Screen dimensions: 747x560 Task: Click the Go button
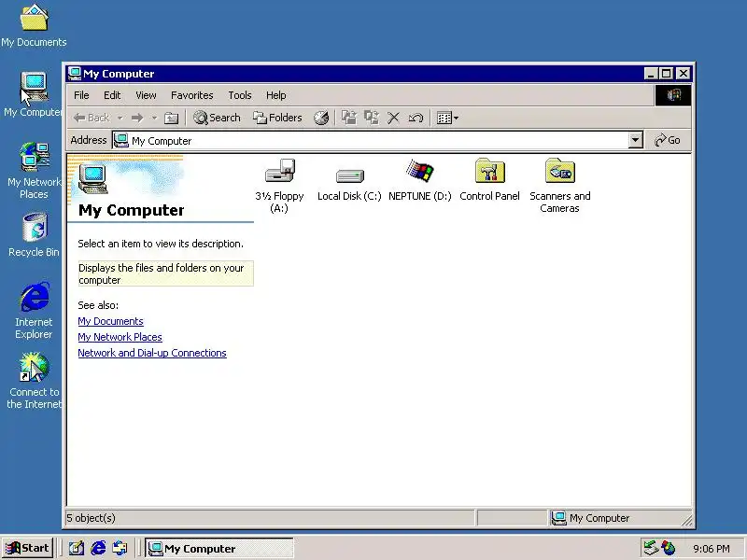(x=668, y=140)
